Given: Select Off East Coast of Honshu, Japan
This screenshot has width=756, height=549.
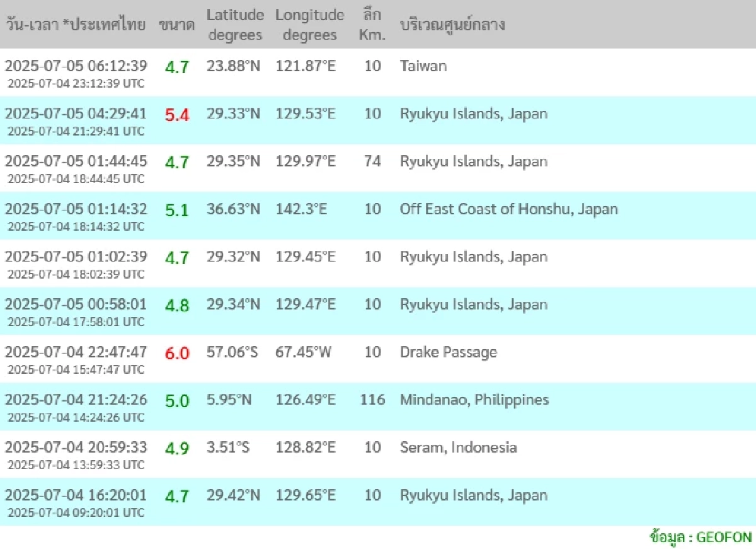Looking at the screenshot, I should tap(509, 209).
